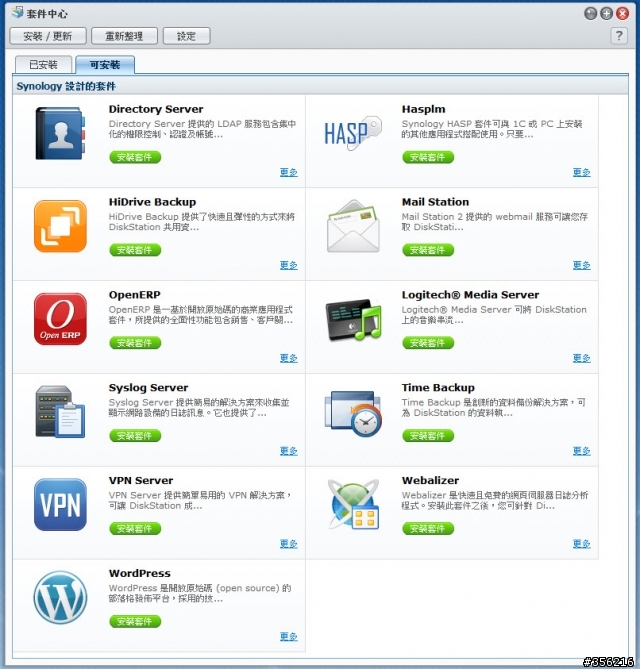Click the Hasplm title text
This screenshot has height=670, width=640.
(x=423, y=109)
